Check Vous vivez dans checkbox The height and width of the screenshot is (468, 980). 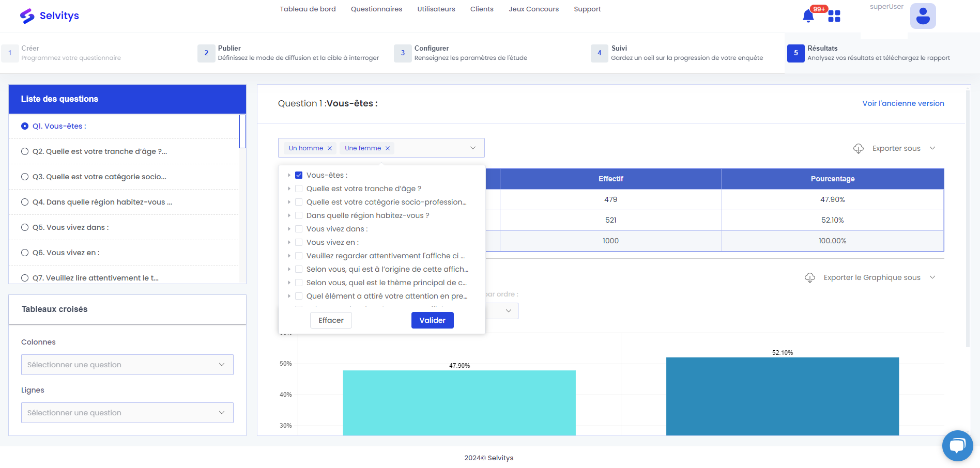(x=299, y=229)
